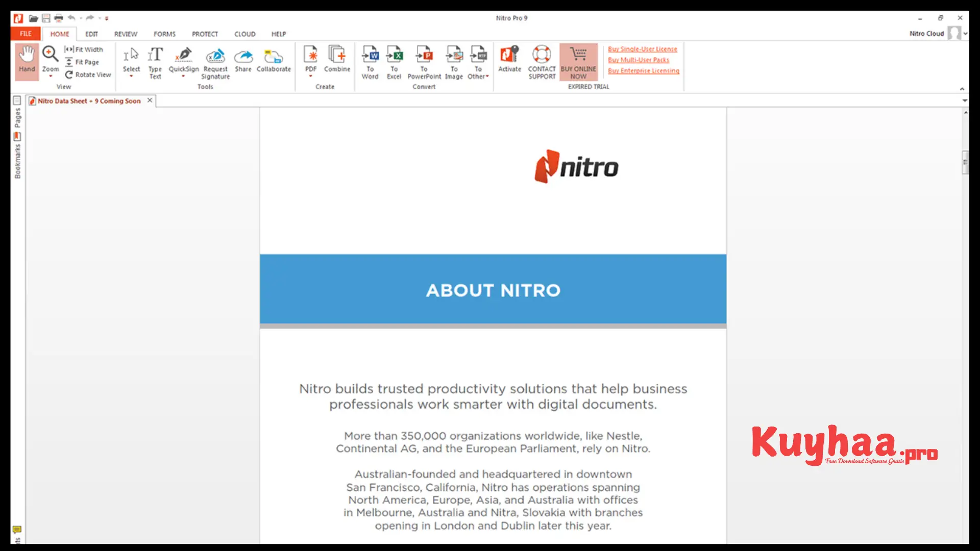The width and height of the screenshot is (980, 551).
Task: Close the Nitro Data Sheet tab
Action: tap(150, 101)
